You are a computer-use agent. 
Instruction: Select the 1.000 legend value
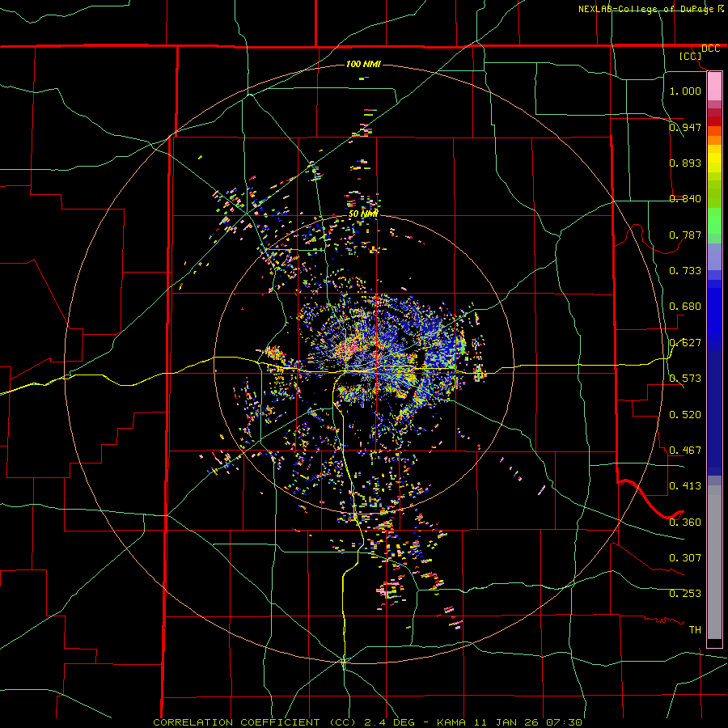point(685,91)
